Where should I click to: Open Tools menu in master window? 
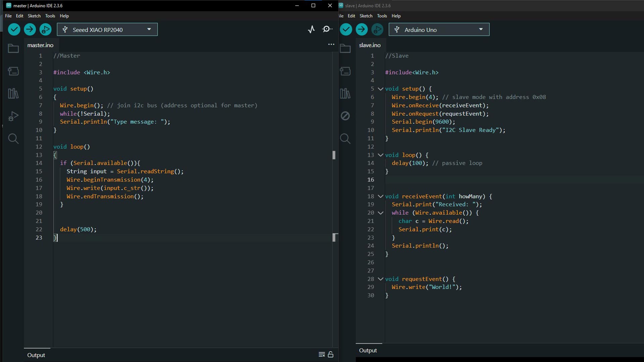click(x=50, y=16)
